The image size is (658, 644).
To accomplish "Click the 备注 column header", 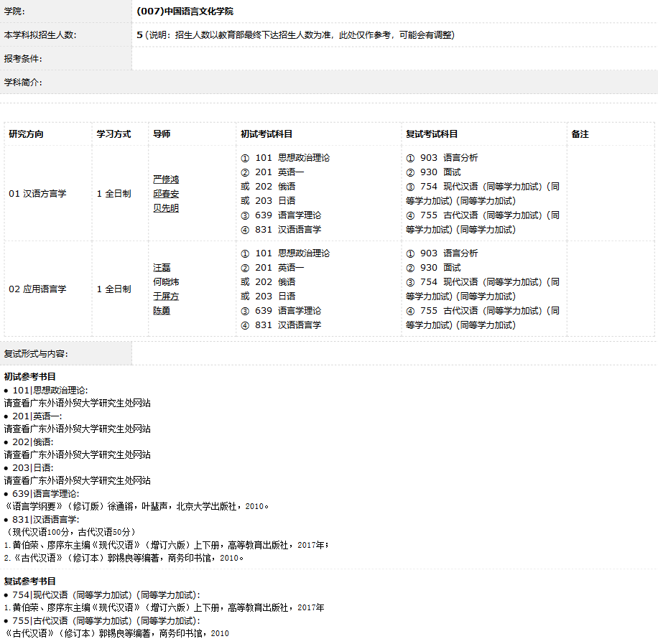I will (x=580, y=134).
